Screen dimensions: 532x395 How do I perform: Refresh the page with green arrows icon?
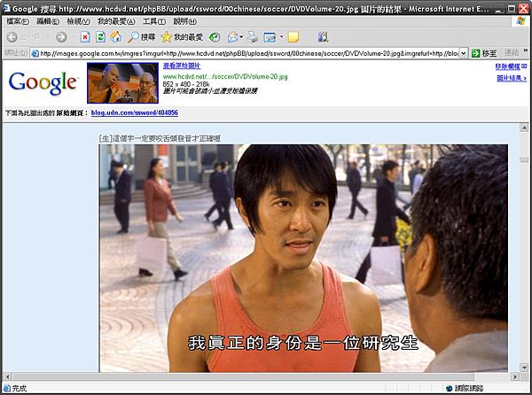click(100, 37)
